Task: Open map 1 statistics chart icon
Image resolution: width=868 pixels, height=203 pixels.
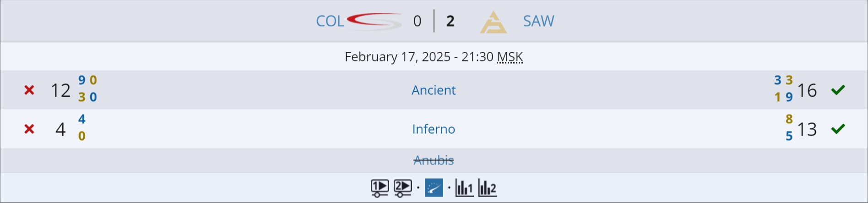Action: (x=464, y=188)
